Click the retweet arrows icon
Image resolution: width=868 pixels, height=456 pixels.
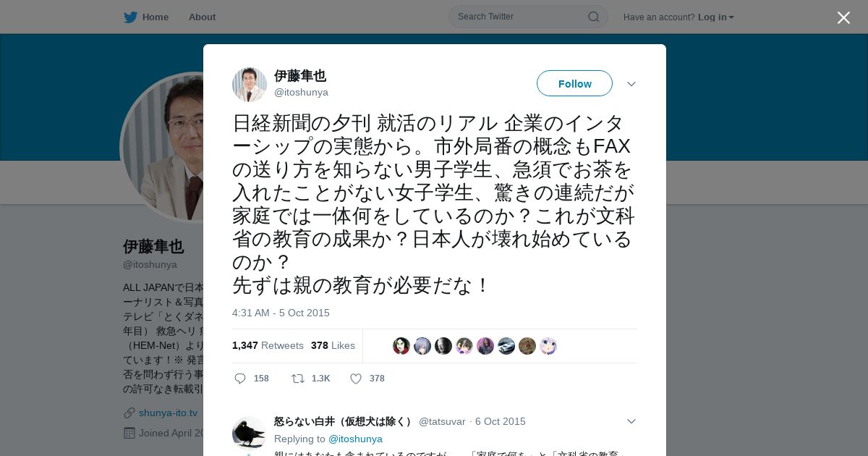click(x=297, y=379)
